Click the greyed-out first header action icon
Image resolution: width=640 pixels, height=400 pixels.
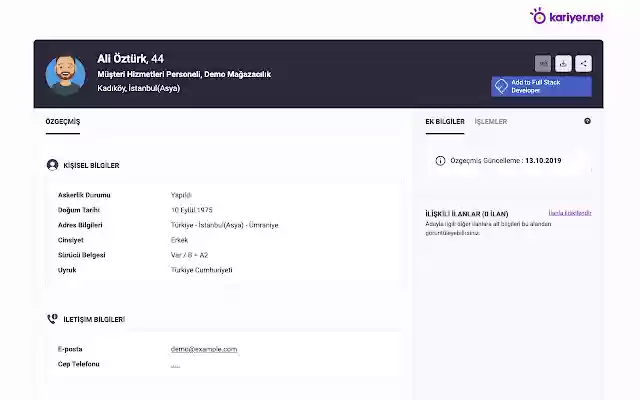543,63
